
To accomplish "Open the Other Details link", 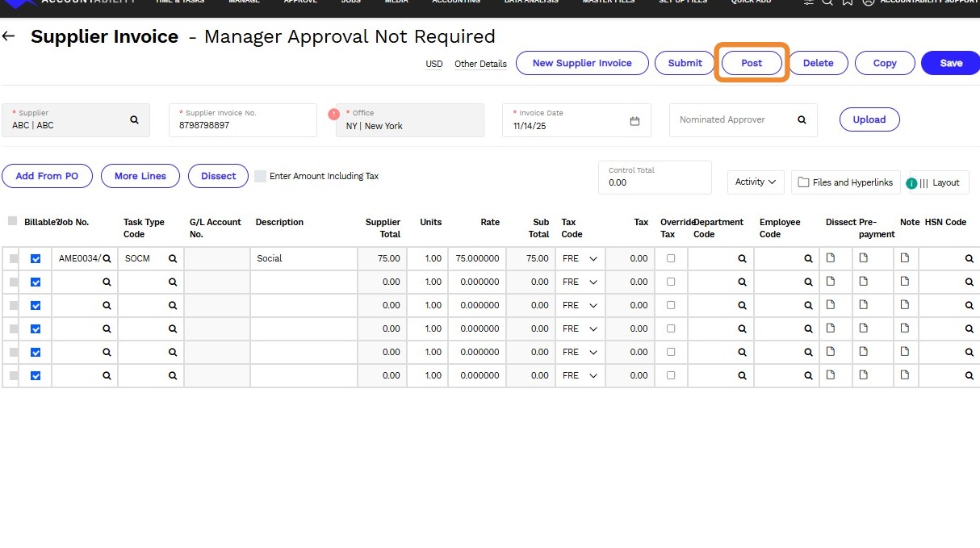I will coord(480,64).
